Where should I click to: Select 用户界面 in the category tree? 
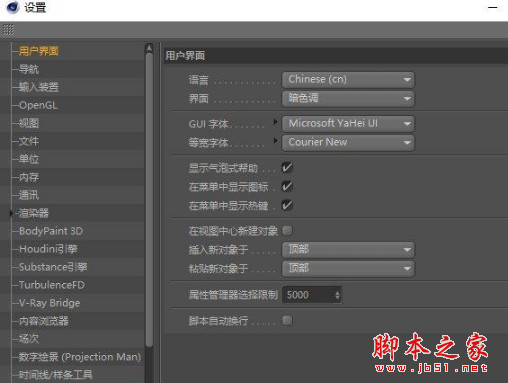click(x=39, y=51)
